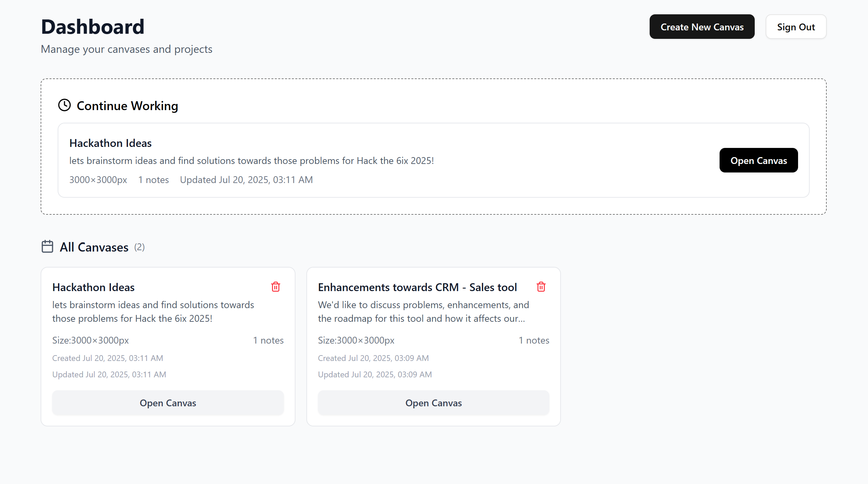Viewport: 868px width, 484px height.
Task: Click the All Canvases section heading
Action: pyautogui.click(x=94, y=247)
